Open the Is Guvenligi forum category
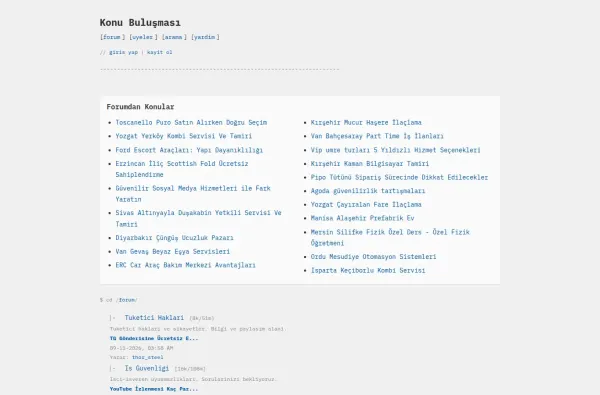The height and width of the screenshot is (395, 600). click(147, 368)
